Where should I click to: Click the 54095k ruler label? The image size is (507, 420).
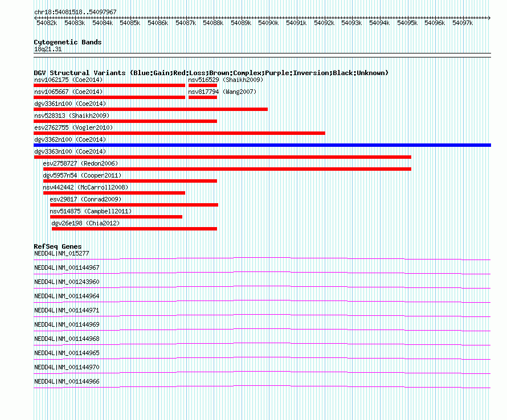pyautogui.click(x=407, y=23)
